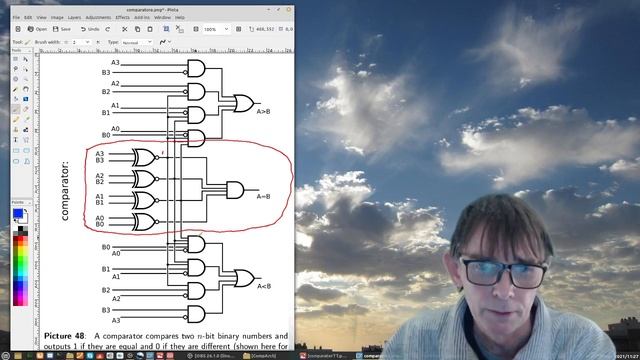Select the Paint Bucket tool

16,99
